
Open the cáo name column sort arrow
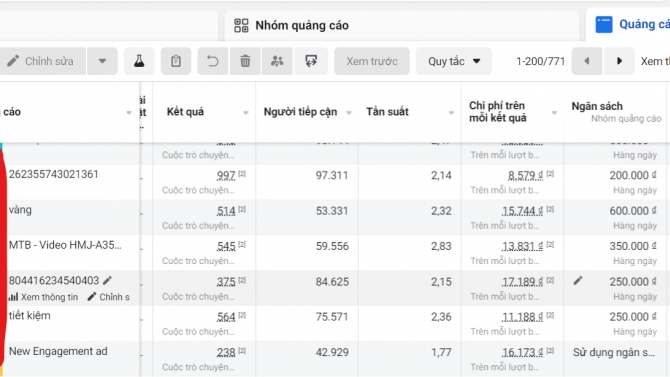point(129,113)
